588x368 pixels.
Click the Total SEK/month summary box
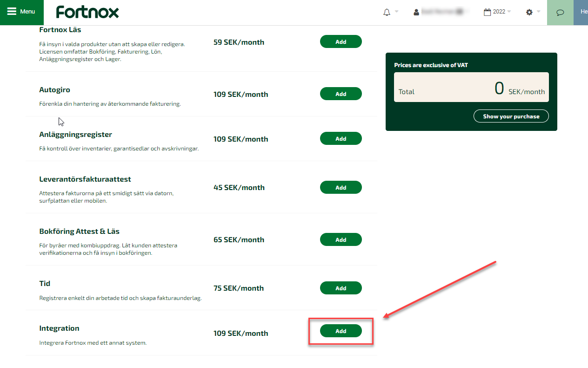[x=471, y=87]
